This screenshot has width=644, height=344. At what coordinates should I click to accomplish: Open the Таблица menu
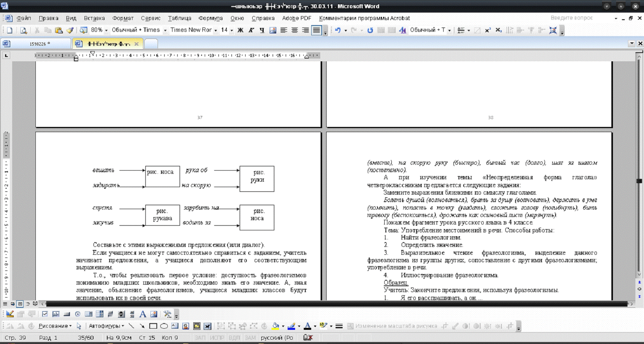[180, 18]
